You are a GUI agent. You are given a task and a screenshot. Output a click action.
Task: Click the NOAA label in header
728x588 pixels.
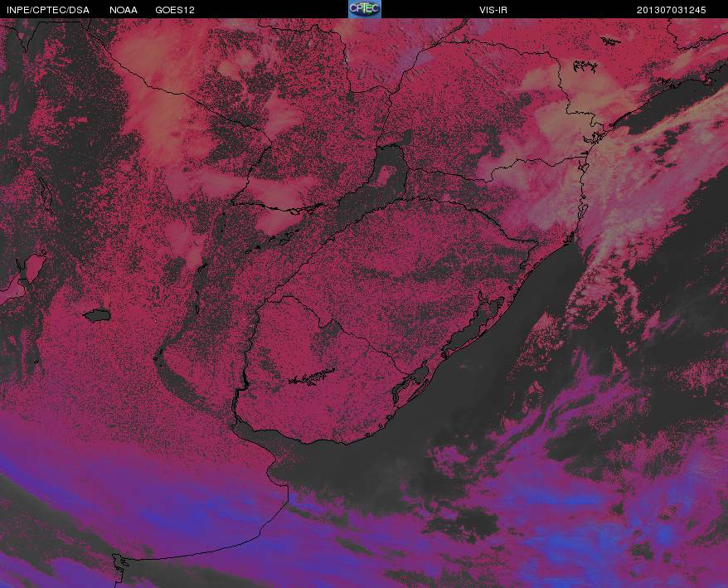coord(124,10)
